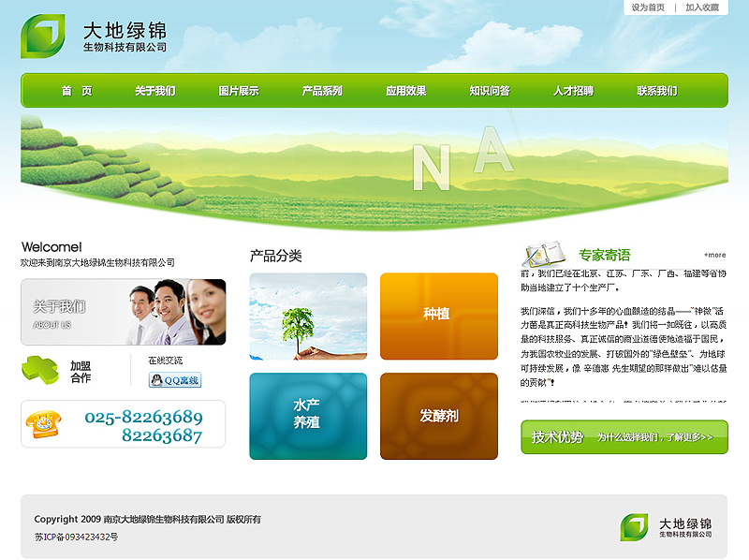Click the green plus icon beside 加盟合作
The width and height of the screenshot is (749, 560).
[x=40, y=371]
